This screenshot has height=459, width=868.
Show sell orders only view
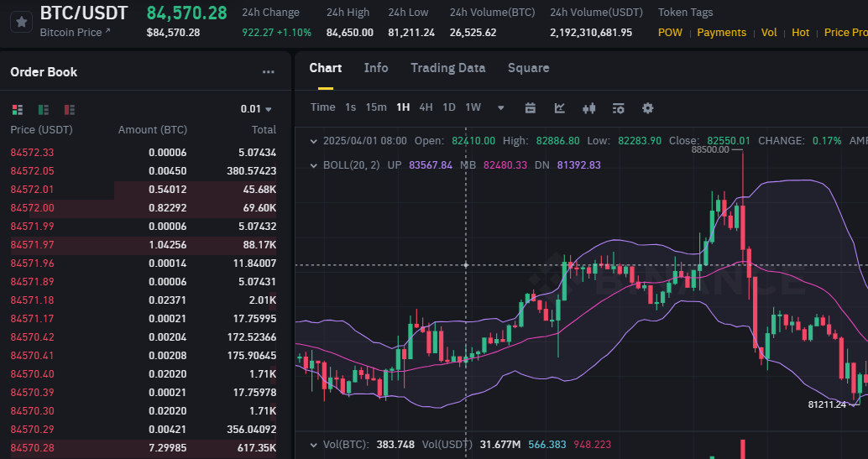pos(69,110)
